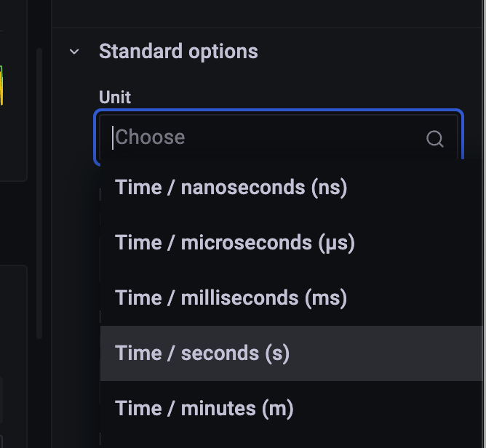Click the empty area above Standard options
The height and width of the screenshot is (448, 486).
269,13
